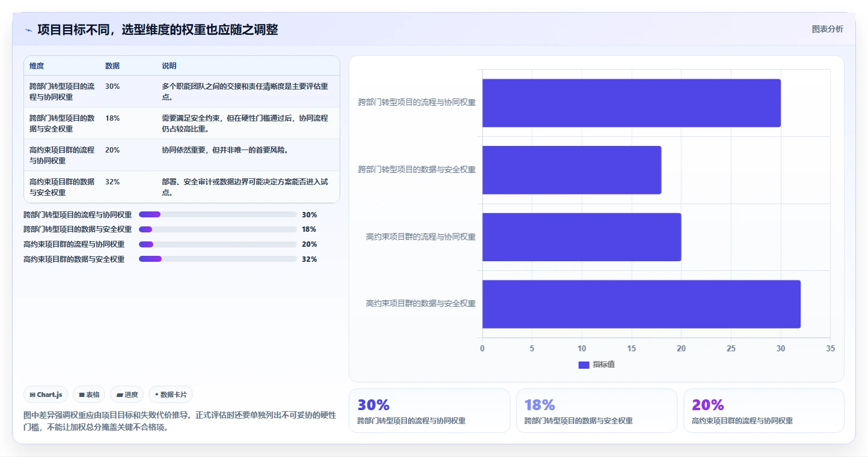The image size is (868, 457).
Task: Click the y-axis label 跨部门转型项目的流程与协同权重 in the chart
Action: 417,103
